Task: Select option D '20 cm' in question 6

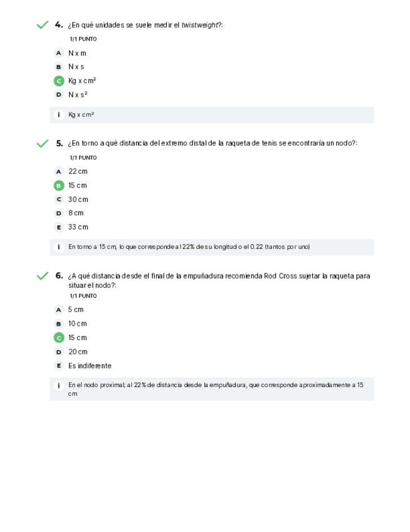Action: (59, 352)
